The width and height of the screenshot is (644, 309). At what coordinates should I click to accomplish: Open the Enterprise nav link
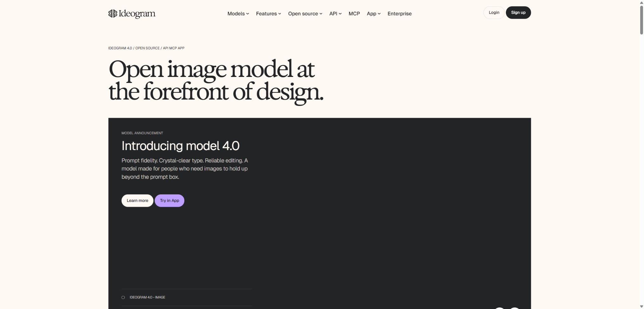click(399, 14)
